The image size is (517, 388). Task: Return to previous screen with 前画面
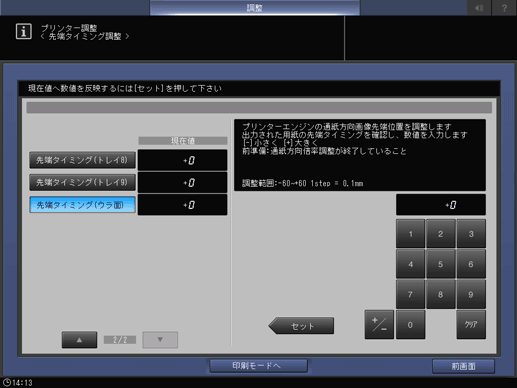tap(463, 366)
